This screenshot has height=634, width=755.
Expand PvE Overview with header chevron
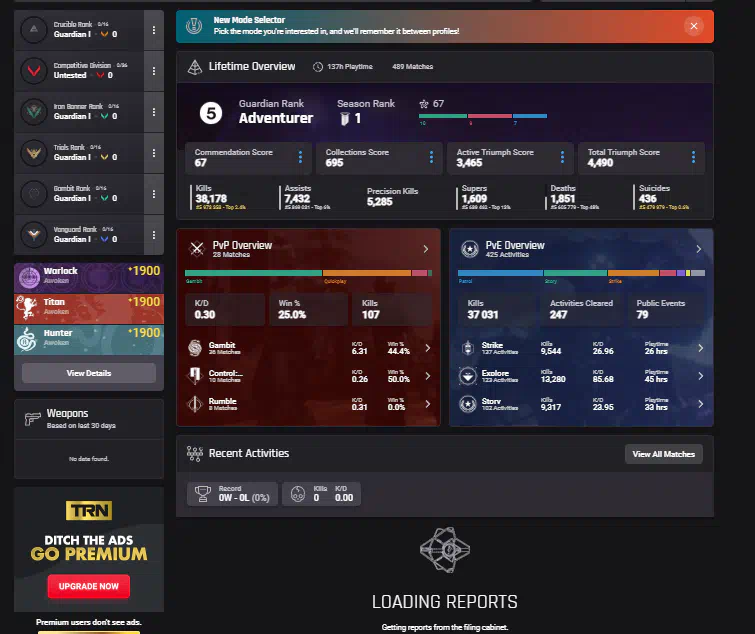point(699,249)
